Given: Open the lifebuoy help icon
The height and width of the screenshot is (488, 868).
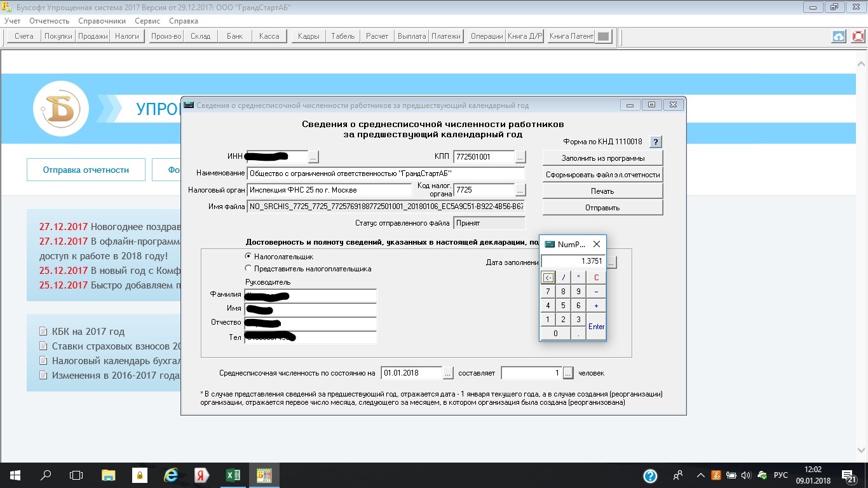Looking at the screenshot, I should [x=858, y=36].
